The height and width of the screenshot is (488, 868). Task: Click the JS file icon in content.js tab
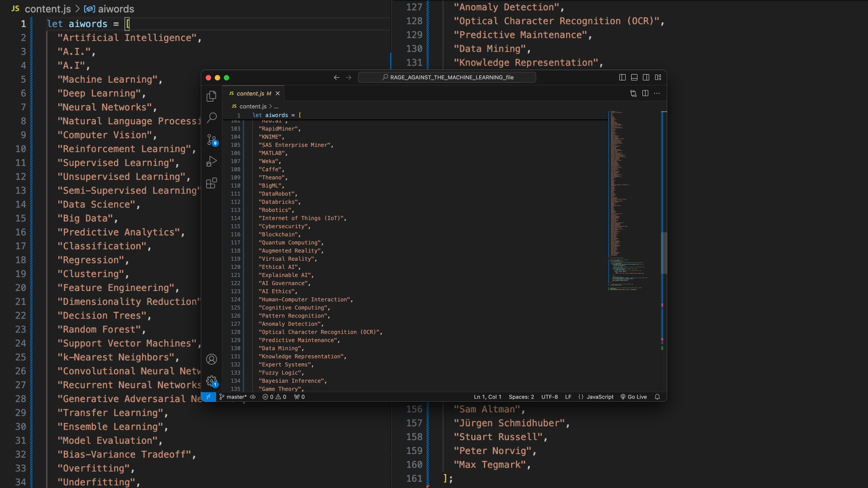coord(231,94)
